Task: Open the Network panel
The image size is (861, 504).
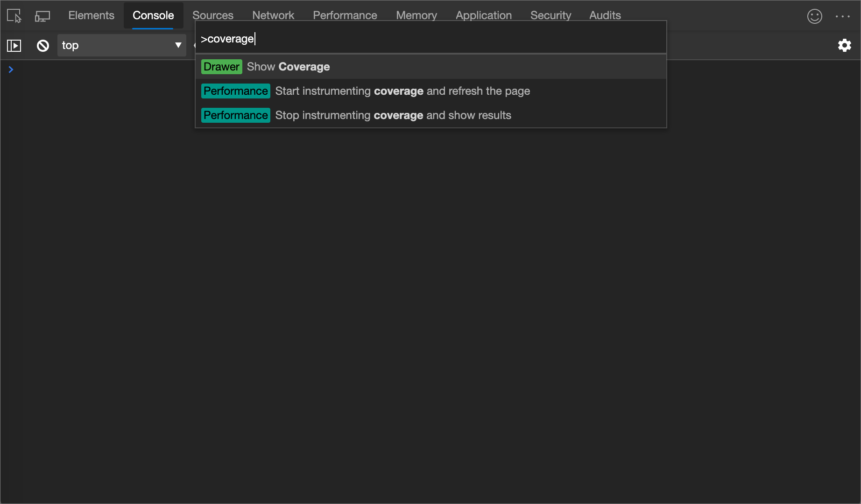Action: tap(273, 15)
